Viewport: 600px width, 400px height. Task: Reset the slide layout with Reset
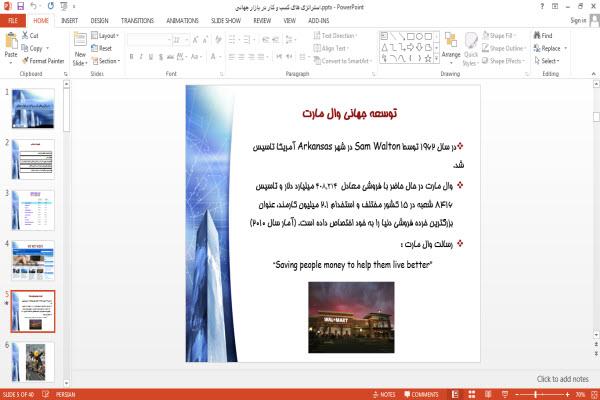(101, 48)
